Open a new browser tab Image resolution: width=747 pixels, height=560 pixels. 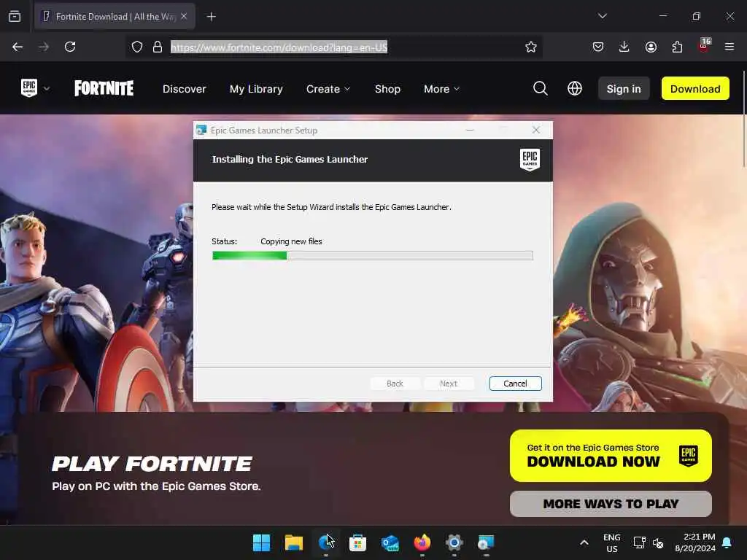click(211, 17)
